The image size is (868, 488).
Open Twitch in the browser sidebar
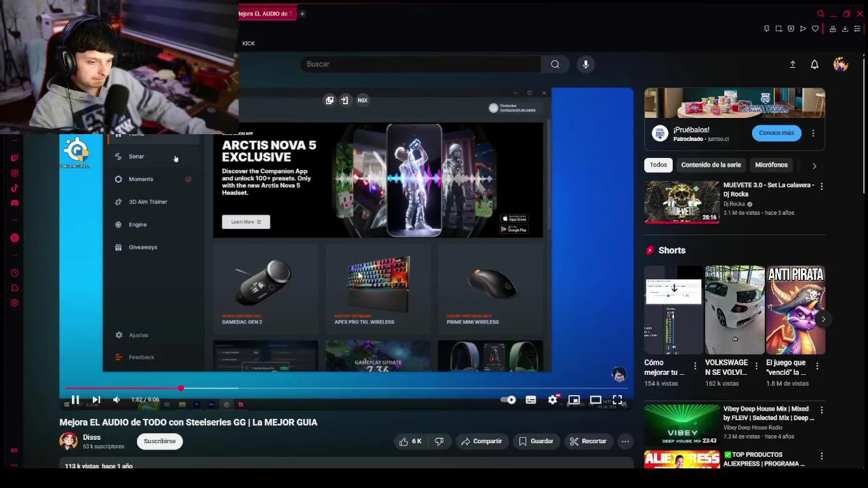14,158
